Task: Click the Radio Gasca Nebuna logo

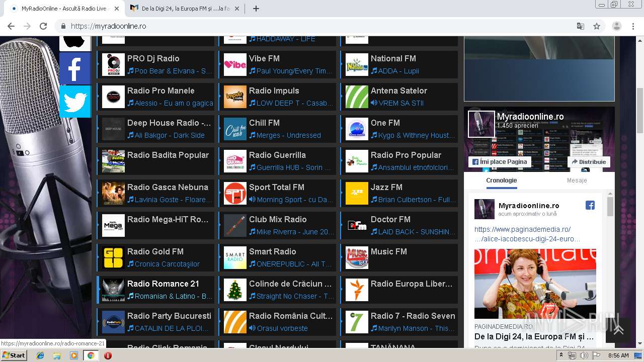Action: [113, 194]
